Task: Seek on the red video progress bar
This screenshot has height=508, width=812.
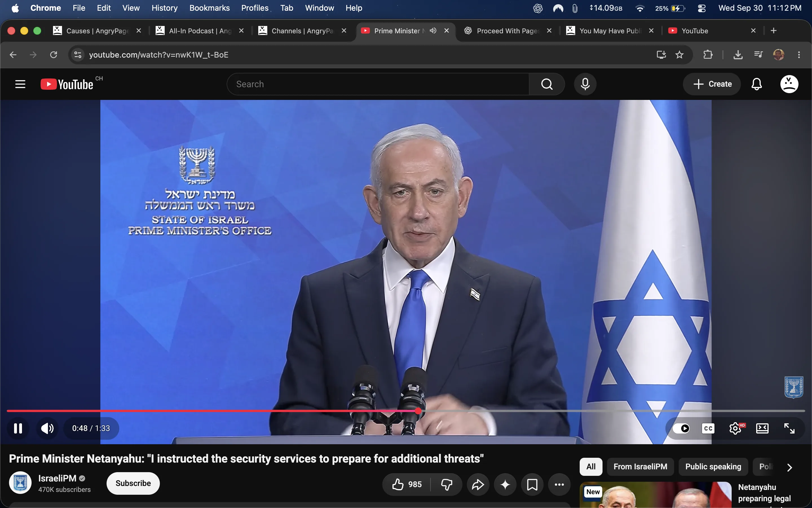Action: tap(406, 411)
